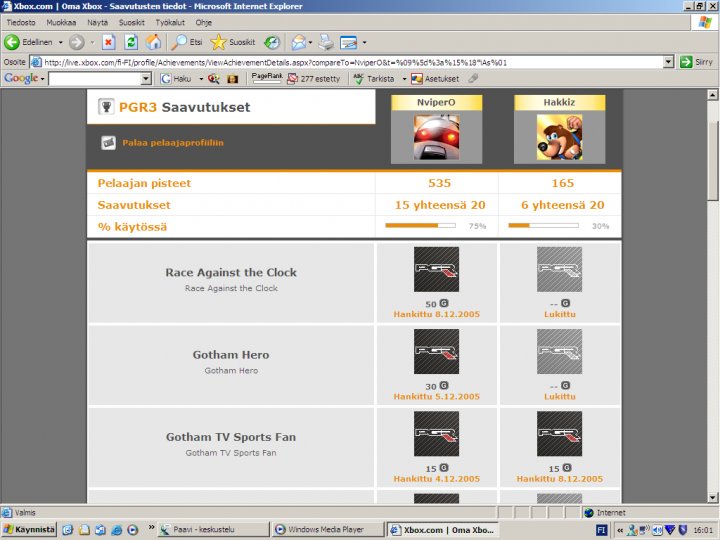Click Hakkiz bear gamer picture
The height and width of the screenshot is (540, 720).
[x=559, y=137]
